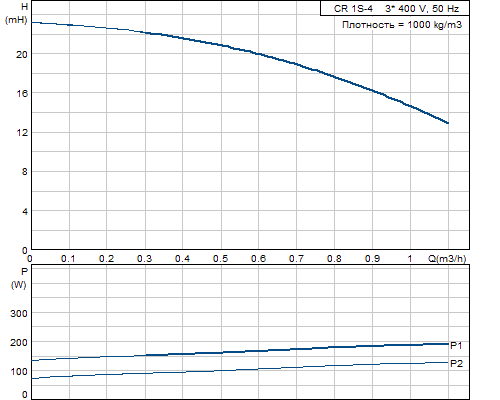Click the P2 power curve label
This screenshot has height=400, width=500.
point(456,363)
